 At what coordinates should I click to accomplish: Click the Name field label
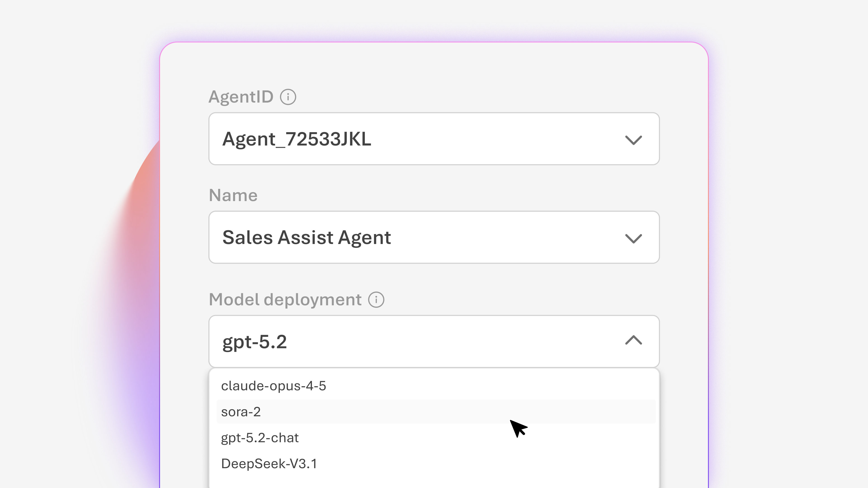pyautogui.click(x=233, y=195)
